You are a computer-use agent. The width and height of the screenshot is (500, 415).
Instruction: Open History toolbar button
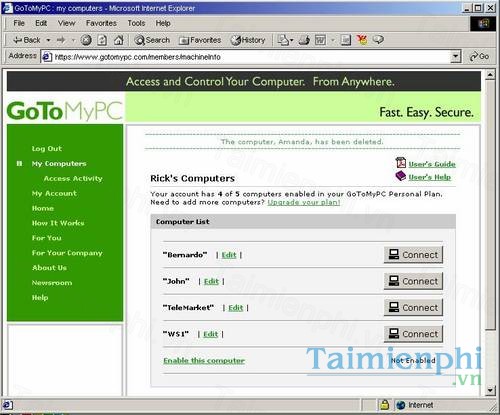(248, 40)
